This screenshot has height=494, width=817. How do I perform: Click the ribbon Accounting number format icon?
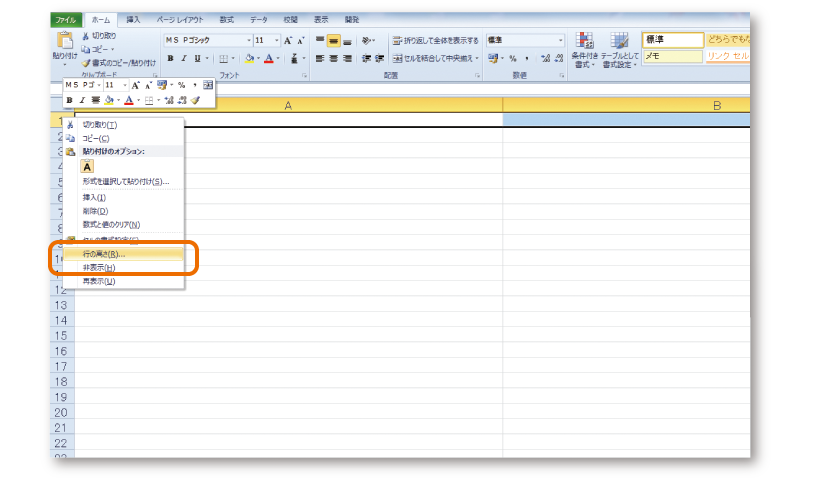point(493,58)
